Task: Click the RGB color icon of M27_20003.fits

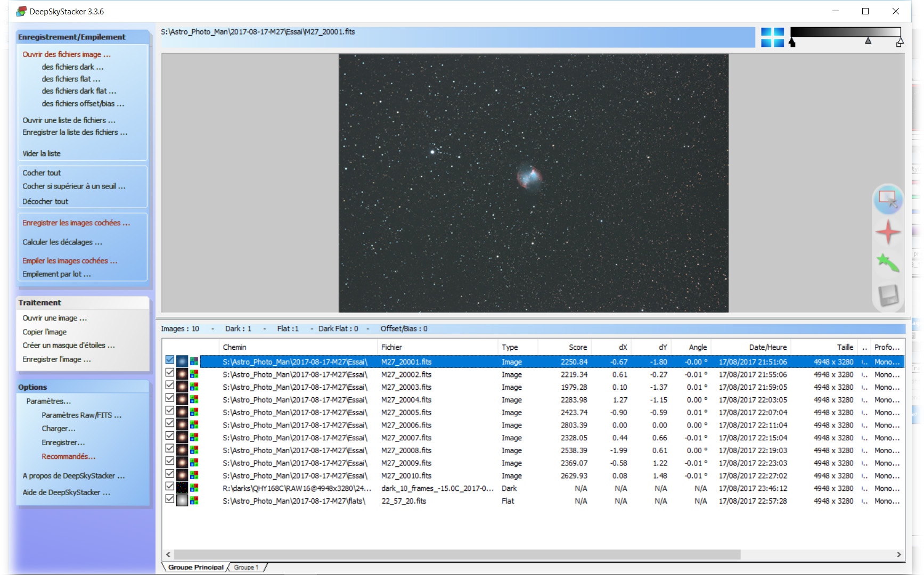Action: 194,387
